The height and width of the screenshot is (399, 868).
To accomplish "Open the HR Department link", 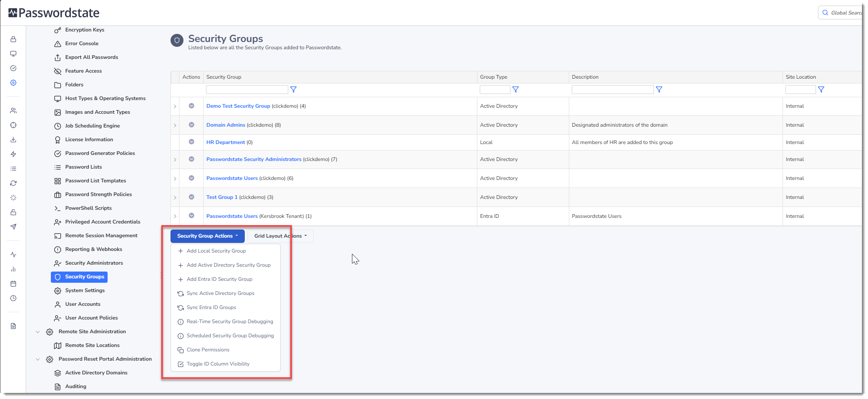I will click(x=226, y=142).
